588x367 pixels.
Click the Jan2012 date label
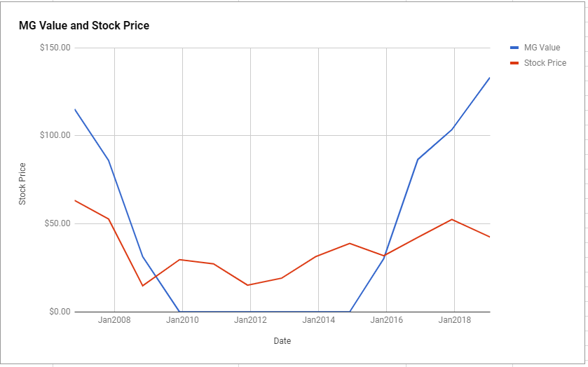click(x=250, y=320)
